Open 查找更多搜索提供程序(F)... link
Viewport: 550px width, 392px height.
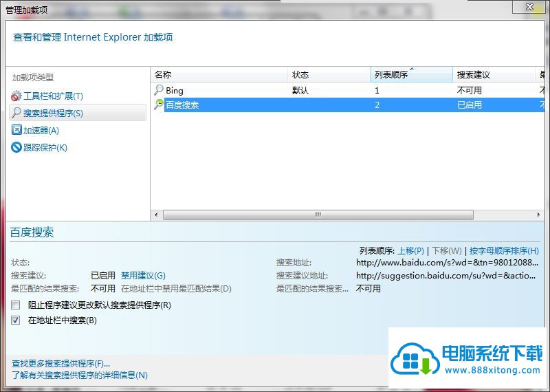tap(60, 363)
